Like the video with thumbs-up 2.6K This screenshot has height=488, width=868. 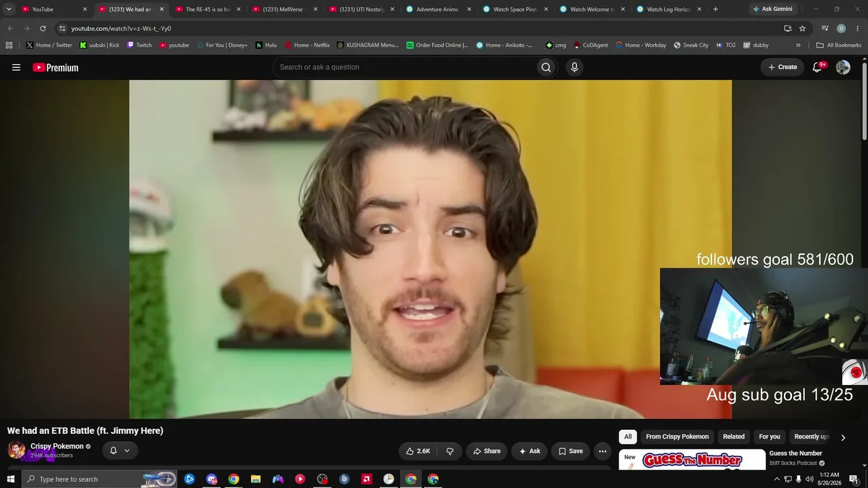[418, 451]
